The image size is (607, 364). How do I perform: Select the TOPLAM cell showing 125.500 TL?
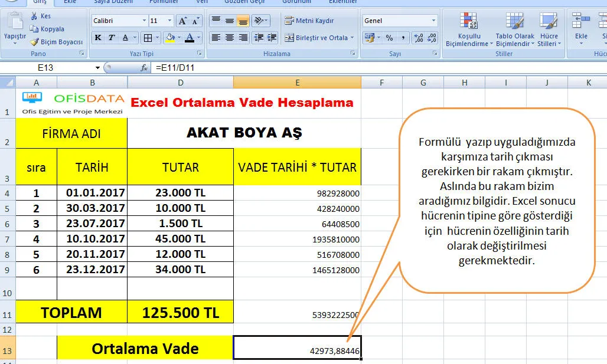pos(180,313)
